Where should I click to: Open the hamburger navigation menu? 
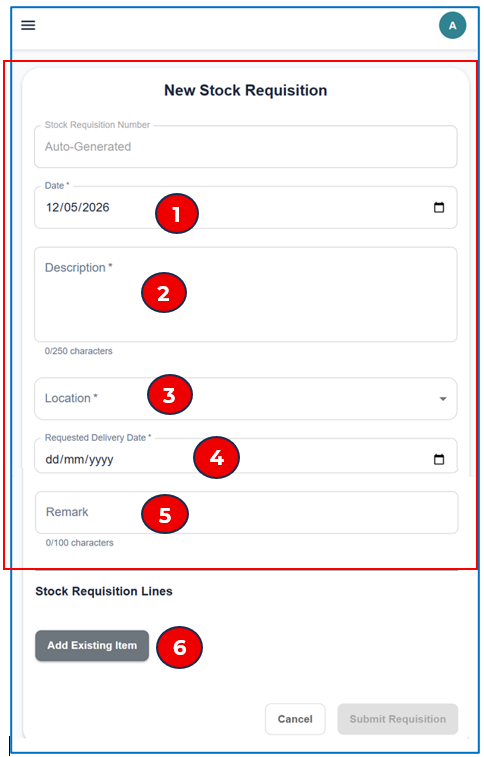28,25
